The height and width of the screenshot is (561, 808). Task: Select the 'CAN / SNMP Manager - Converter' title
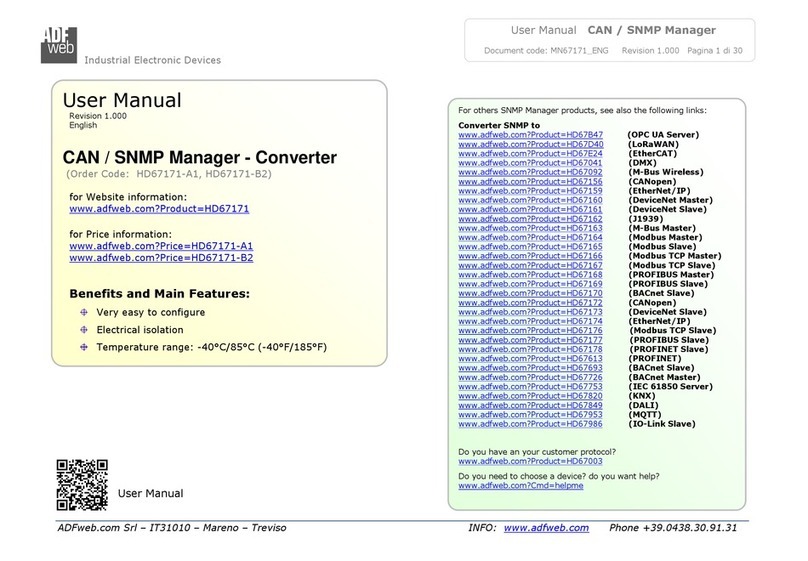click(200, 157)
